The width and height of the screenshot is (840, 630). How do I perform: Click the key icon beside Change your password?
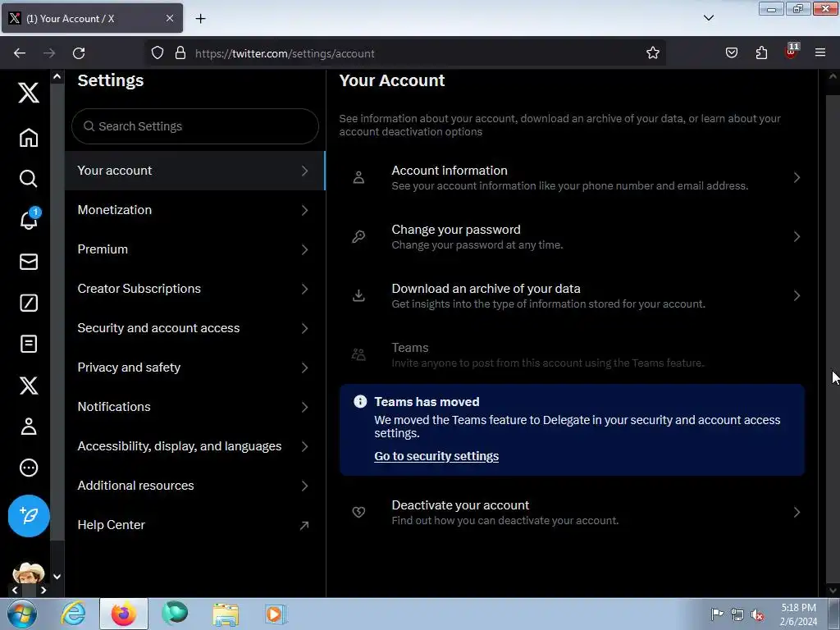(358, 237)
